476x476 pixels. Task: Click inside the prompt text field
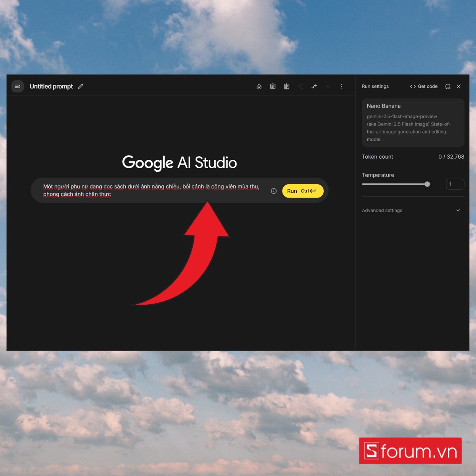click(151, 190)
